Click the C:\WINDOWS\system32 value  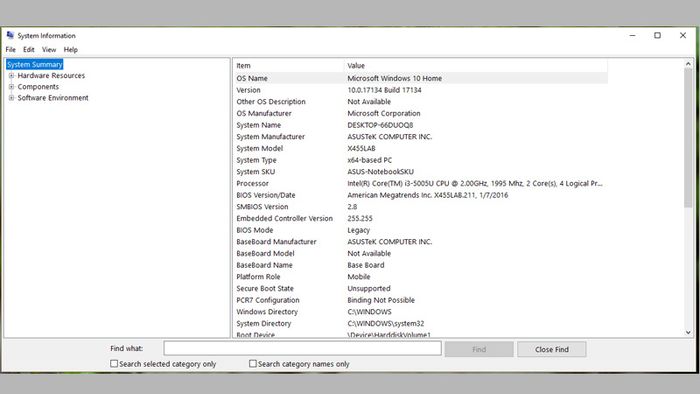[386, 323]
